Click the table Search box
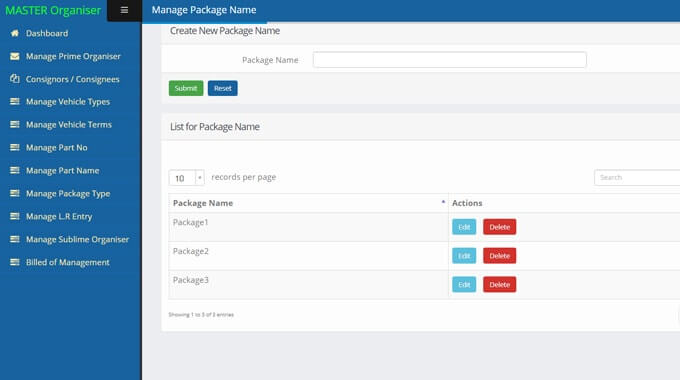680x380 pixels. pos(637,177)
